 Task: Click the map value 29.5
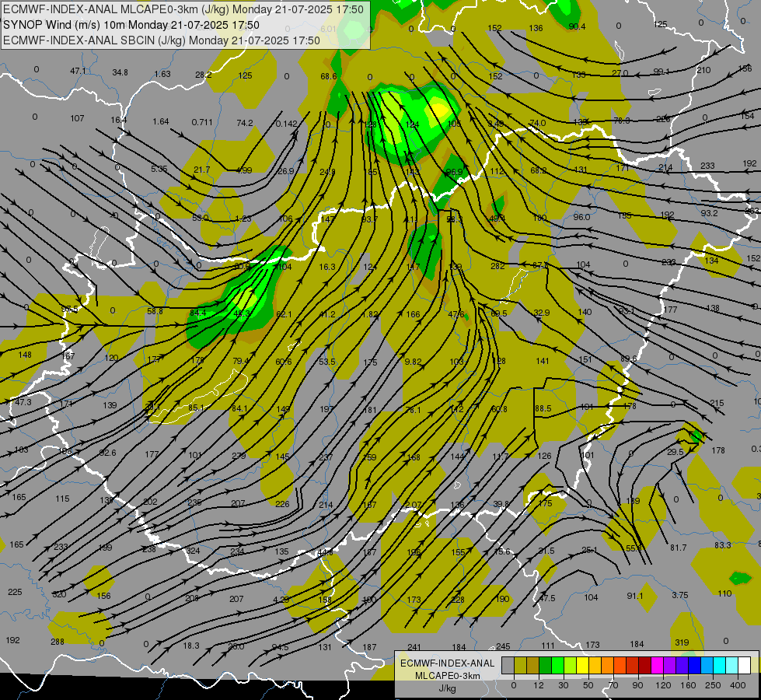click(x=675, y=452)
